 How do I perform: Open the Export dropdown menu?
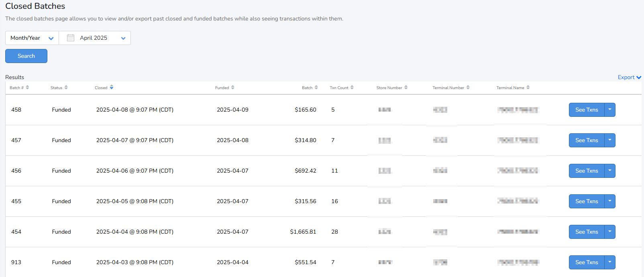(629, 77)
